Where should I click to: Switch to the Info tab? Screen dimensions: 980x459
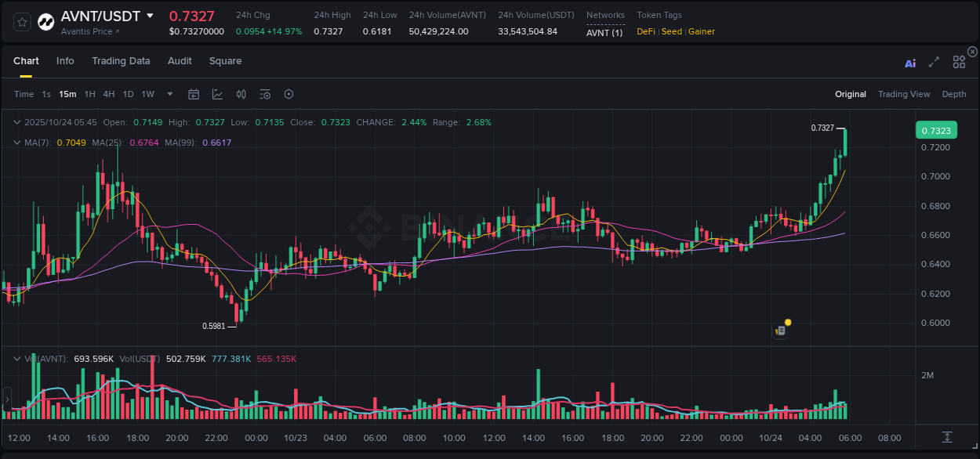[65, 60]
